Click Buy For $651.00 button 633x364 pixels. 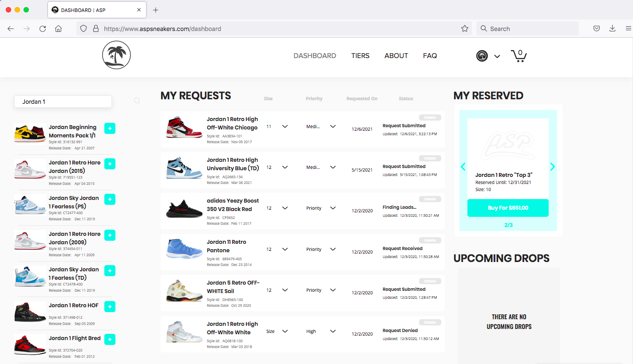508,208
